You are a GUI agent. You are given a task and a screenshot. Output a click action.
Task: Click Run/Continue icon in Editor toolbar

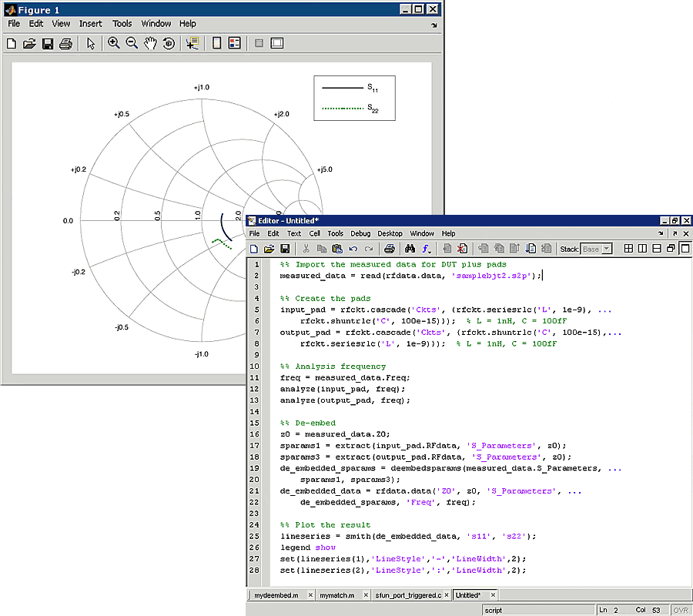click(531, 249)
